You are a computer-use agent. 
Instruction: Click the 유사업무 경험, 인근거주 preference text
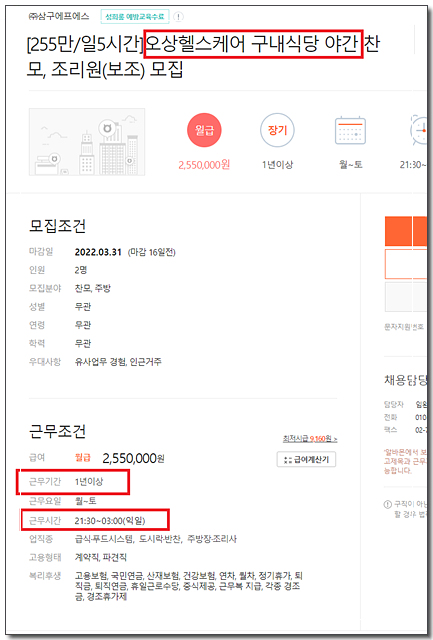pos(118,362)
